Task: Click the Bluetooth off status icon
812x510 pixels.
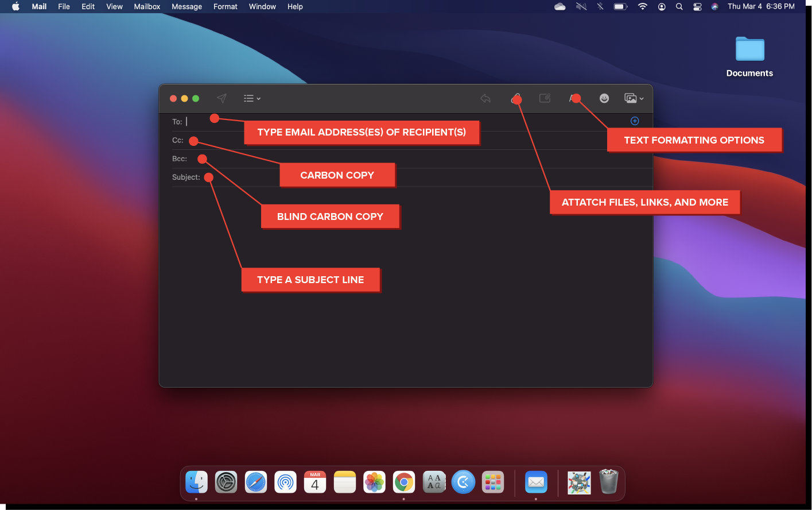Action: pos(600,6)
